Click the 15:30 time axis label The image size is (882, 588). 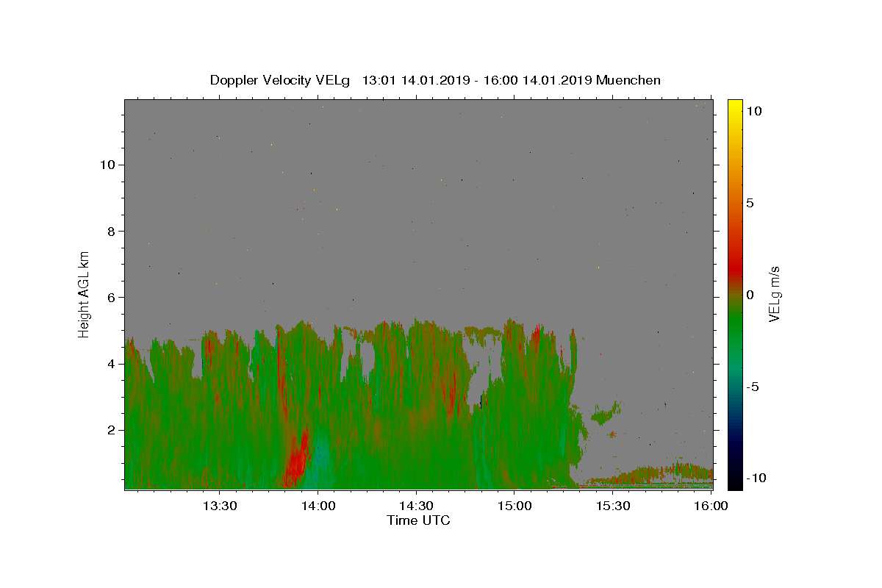coord(613,506)
